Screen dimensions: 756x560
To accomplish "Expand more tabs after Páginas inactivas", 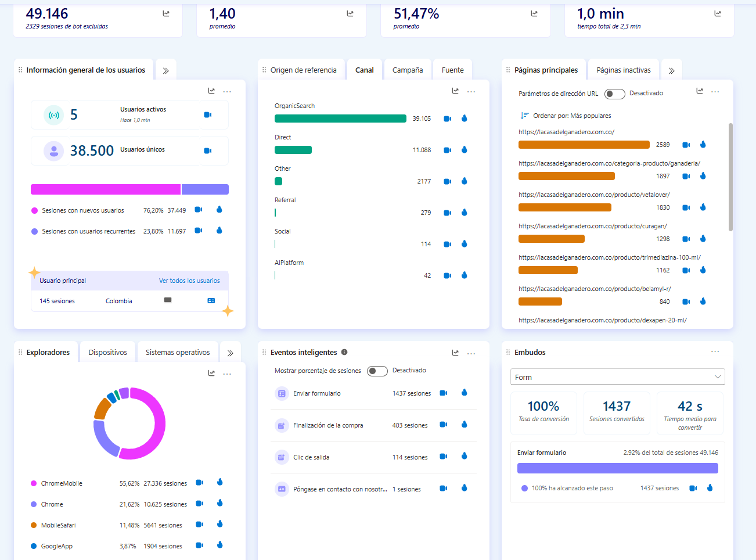I will 672,71.
